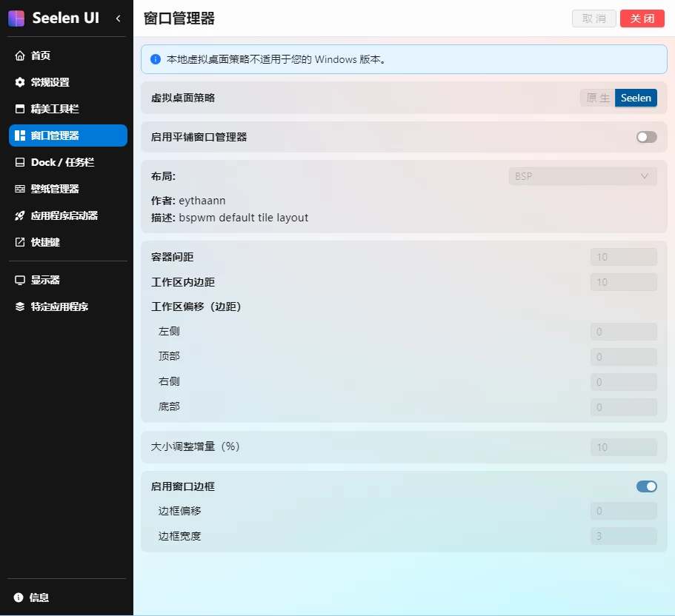Click the monitor icon beside 显示器

[x=20, y=280]
